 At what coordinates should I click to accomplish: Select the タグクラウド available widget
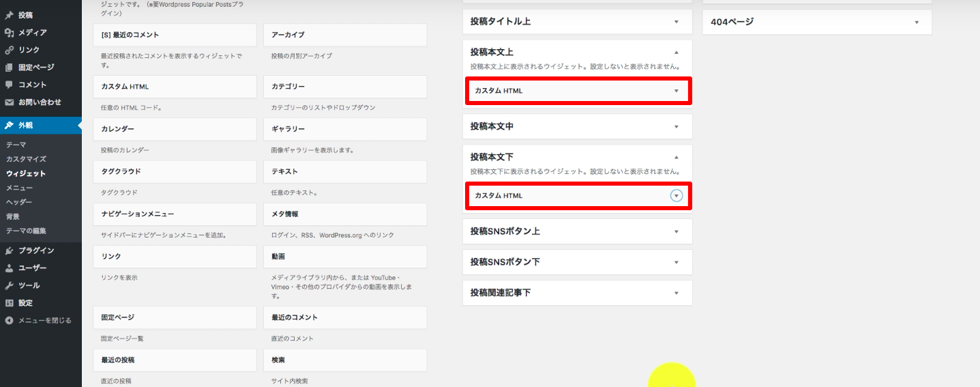175,171
